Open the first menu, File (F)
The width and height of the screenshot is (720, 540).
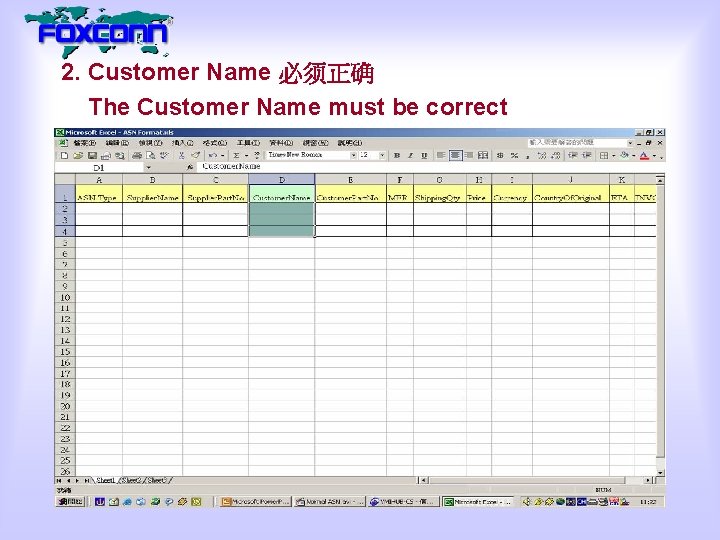(84, 143)
